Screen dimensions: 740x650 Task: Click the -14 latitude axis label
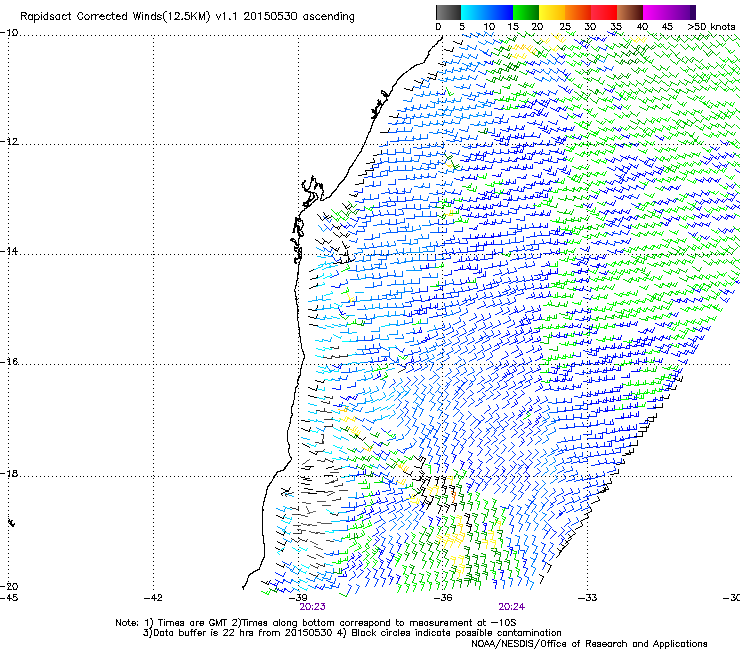click(9, 251)
